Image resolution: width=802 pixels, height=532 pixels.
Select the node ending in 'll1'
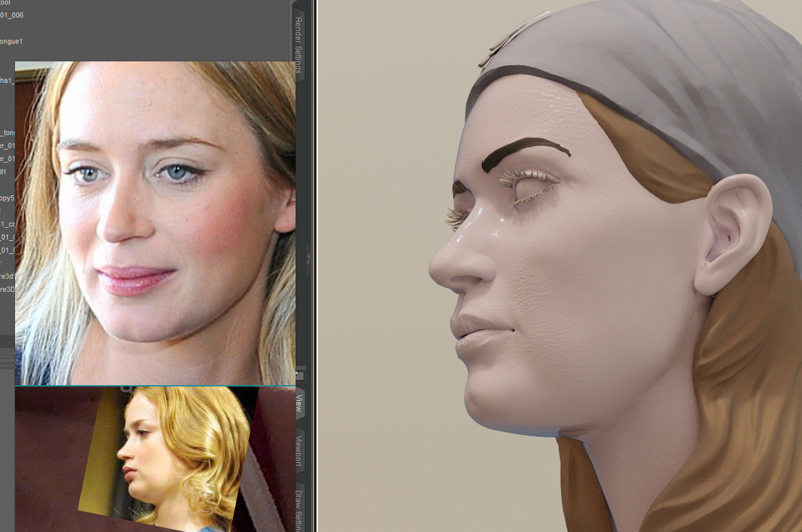pos(5,172)
